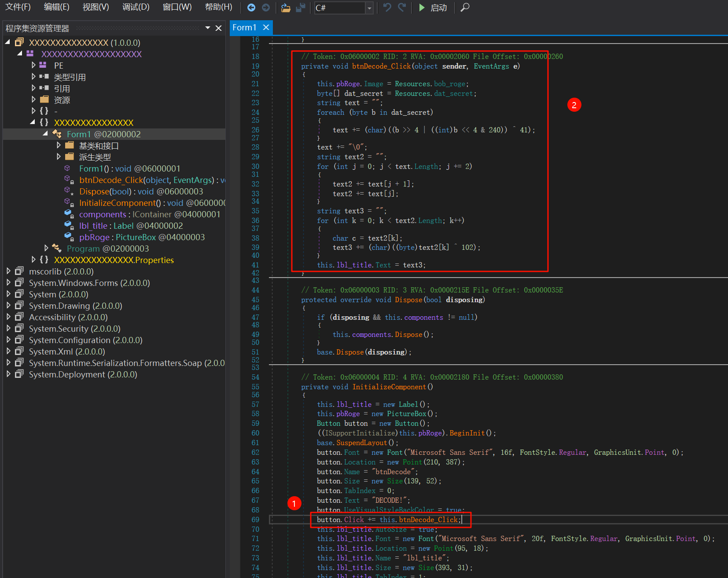Expand the Program @02000003 class
Screen dimensions: 728x578
46,248
